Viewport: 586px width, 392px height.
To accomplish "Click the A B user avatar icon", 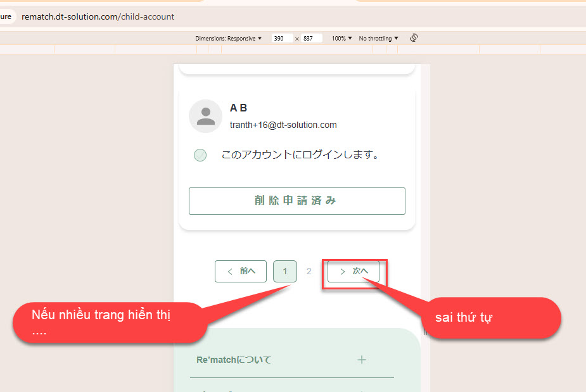I will point(205,116).
